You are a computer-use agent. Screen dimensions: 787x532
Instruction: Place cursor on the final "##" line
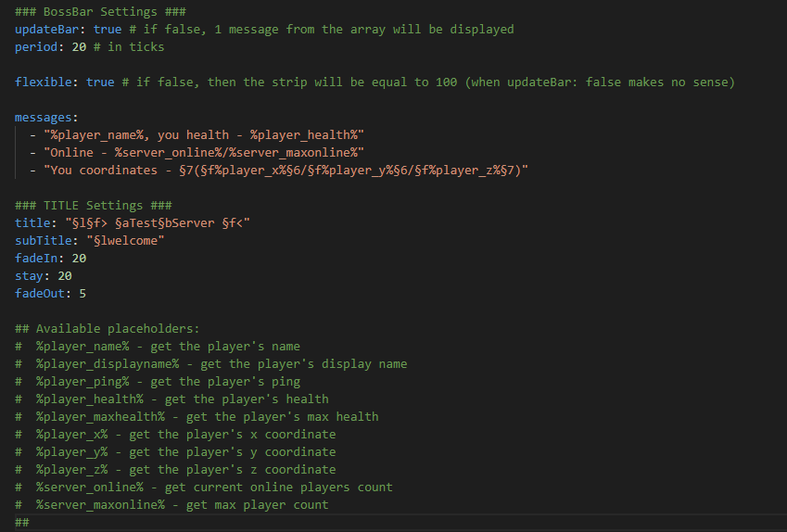(22, 522)
